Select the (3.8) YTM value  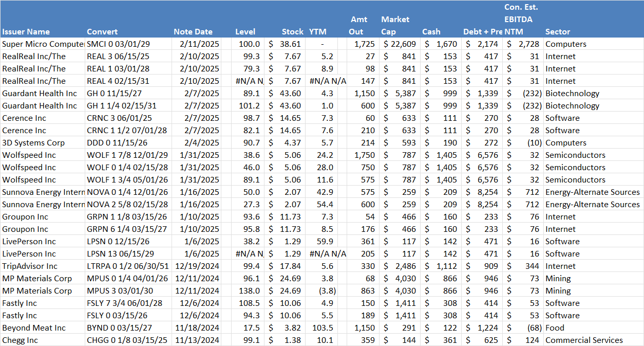point(327,291)
